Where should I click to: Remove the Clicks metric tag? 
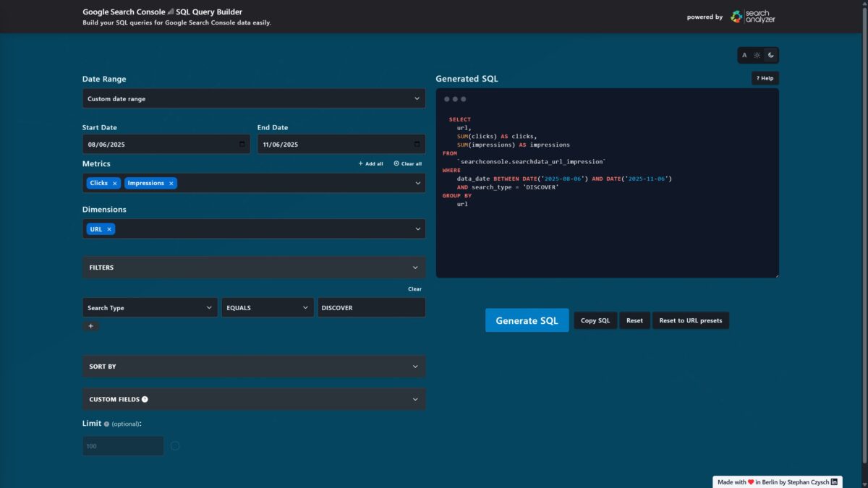pyautogui.click(x=115, y=184)
